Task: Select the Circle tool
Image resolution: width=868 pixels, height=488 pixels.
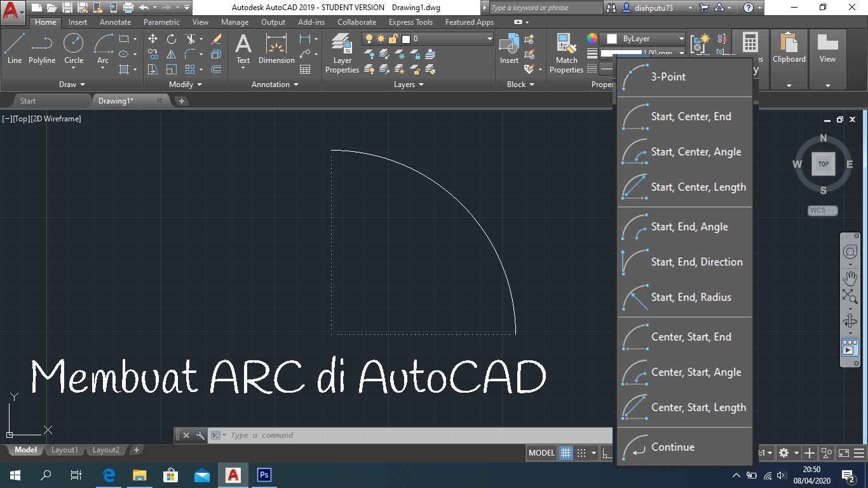Action: tap(74, 49)
